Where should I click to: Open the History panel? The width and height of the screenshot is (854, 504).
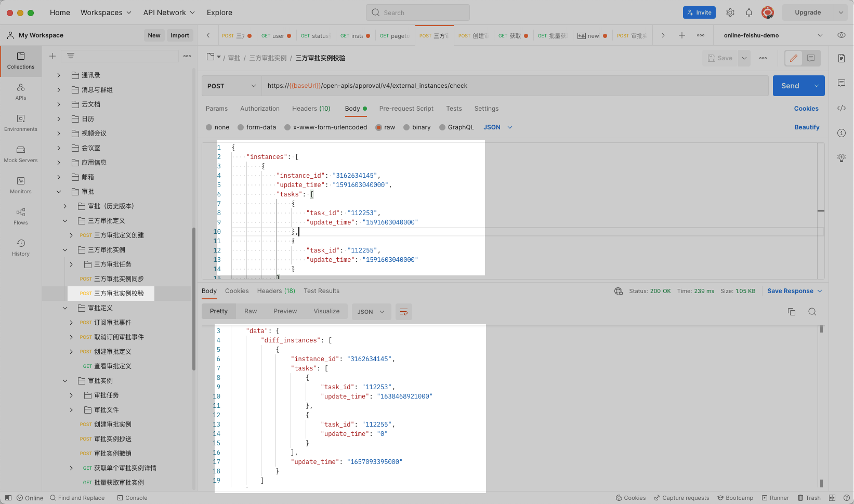[x=21, y=247]
